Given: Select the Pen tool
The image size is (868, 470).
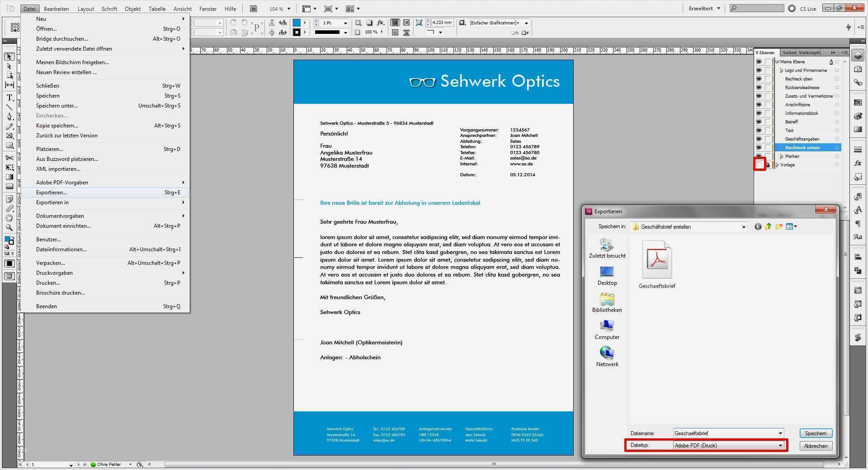Looking at the screenshot, I should pyautogui.click(x=9, y=117).
